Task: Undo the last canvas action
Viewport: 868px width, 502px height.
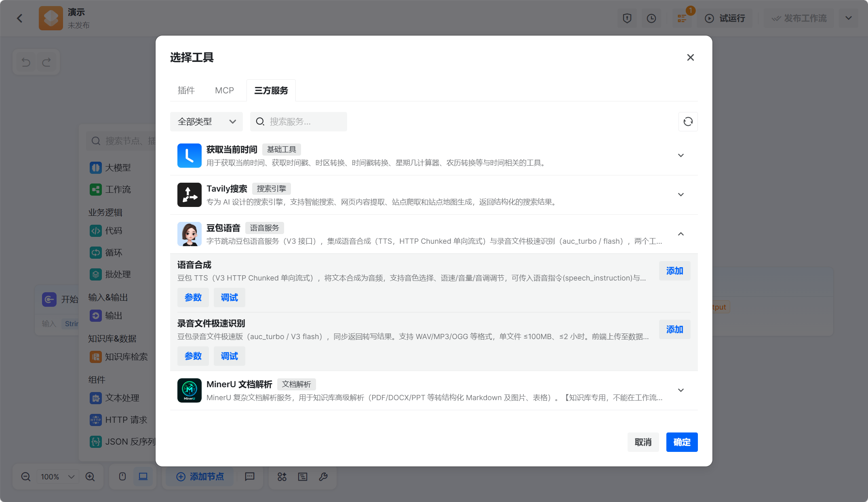Action: pos(26,62)
